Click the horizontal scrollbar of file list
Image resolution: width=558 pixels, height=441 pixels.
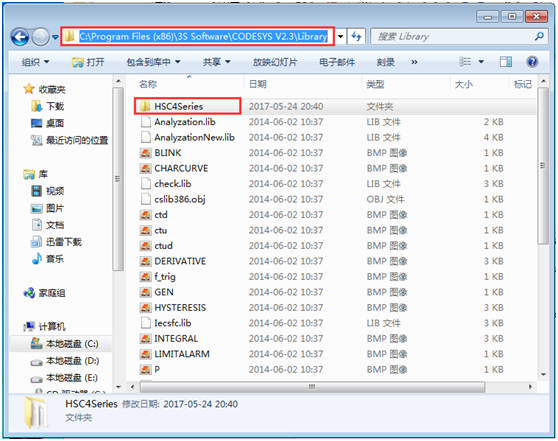(312, 387)
